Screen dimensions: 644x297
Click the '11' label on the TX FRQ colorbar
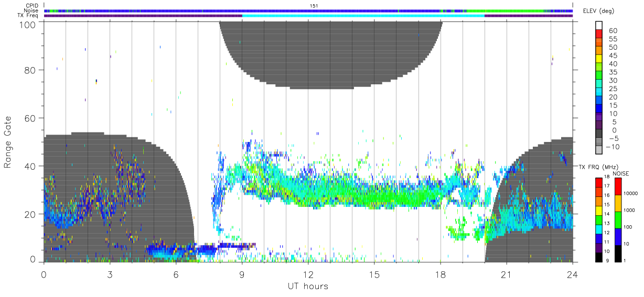click(x=607, y=242)
